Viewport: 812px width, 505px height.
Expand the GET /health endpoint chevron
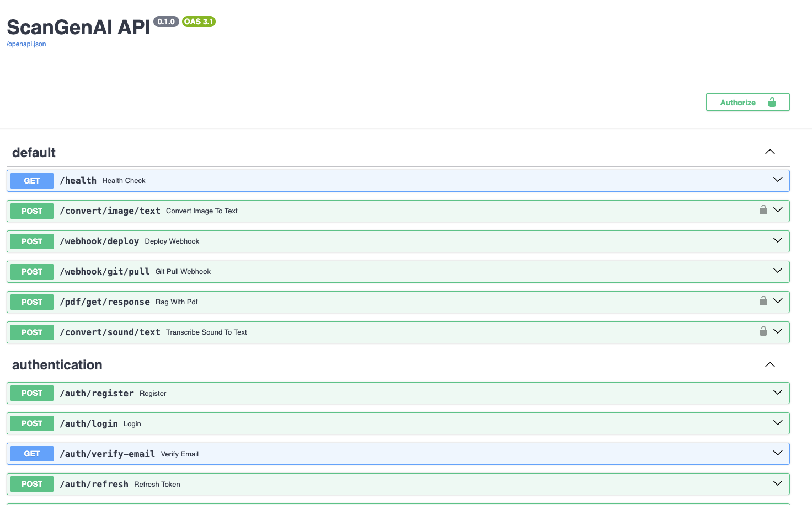coord(777,180)
